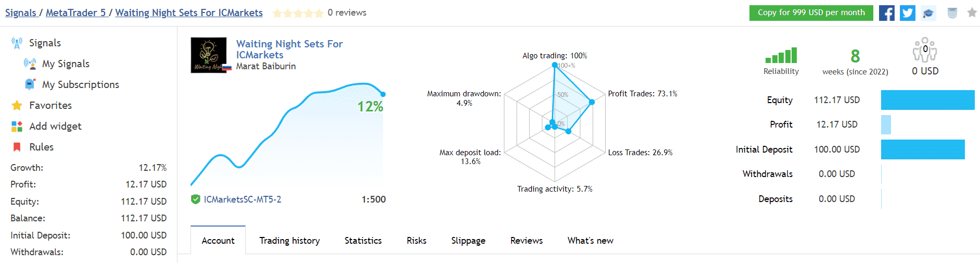
Task: Click the shield icon near top right
Action: click(x=952, y=13)
